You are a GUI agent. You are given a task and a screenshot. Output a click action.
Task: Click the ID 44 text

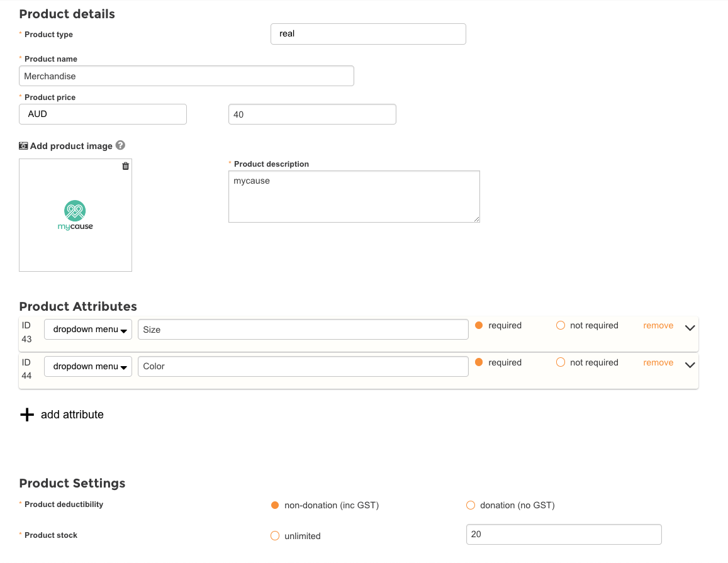(x=26, y=369)
